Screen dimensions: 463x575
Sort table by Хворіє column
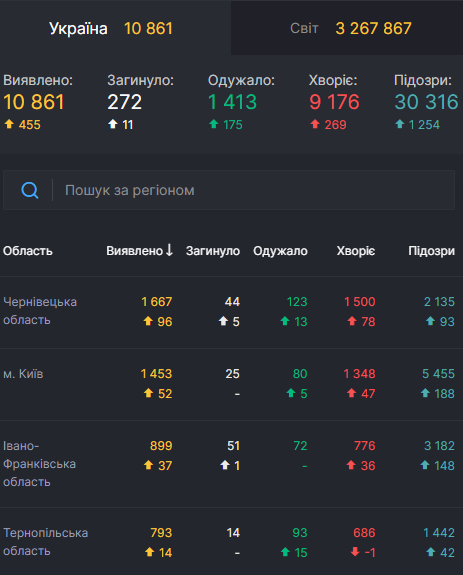click(356, 251)
